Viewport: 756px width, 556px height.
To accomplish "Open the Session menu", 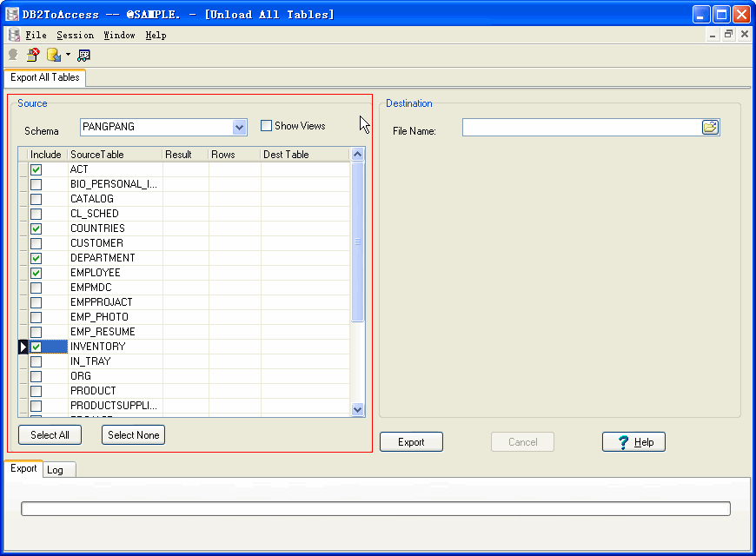I will 76,36.
